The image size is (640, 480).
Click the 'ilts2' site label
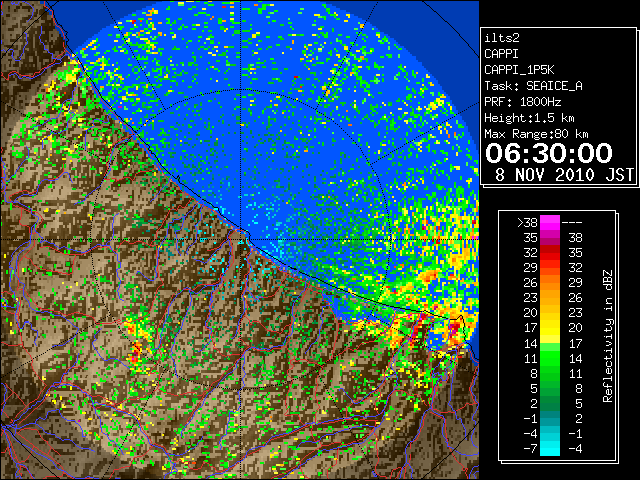[502, 38]
